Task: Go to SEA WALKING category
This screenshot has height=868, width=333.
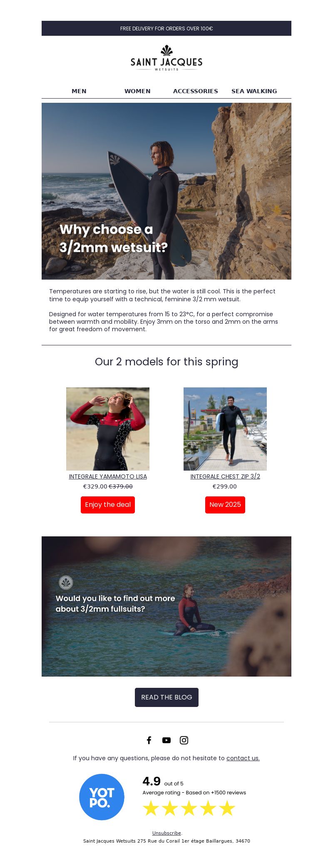Action: [x=254, y=91]
